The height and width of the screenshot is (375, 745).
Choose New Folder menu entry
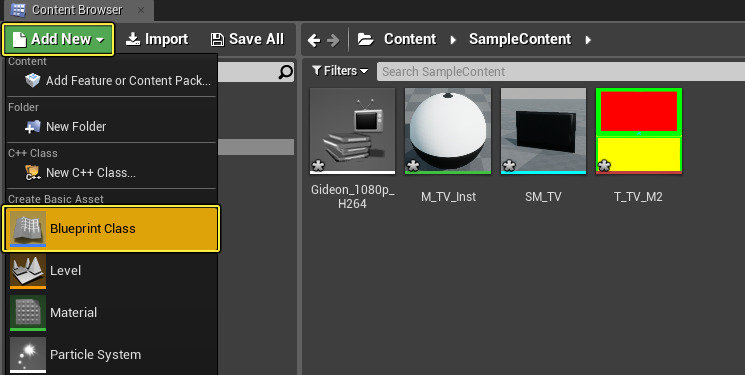pos(112,127)
